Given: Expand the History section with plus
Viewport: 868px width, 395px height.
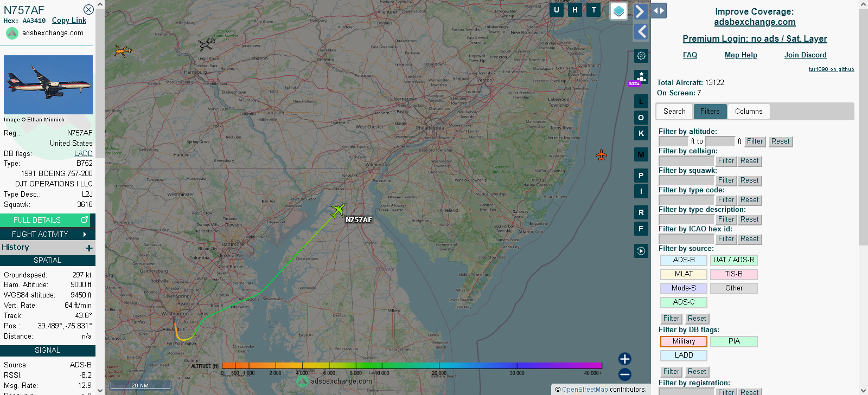Looking at the screenshot, I should click(89, 248).
